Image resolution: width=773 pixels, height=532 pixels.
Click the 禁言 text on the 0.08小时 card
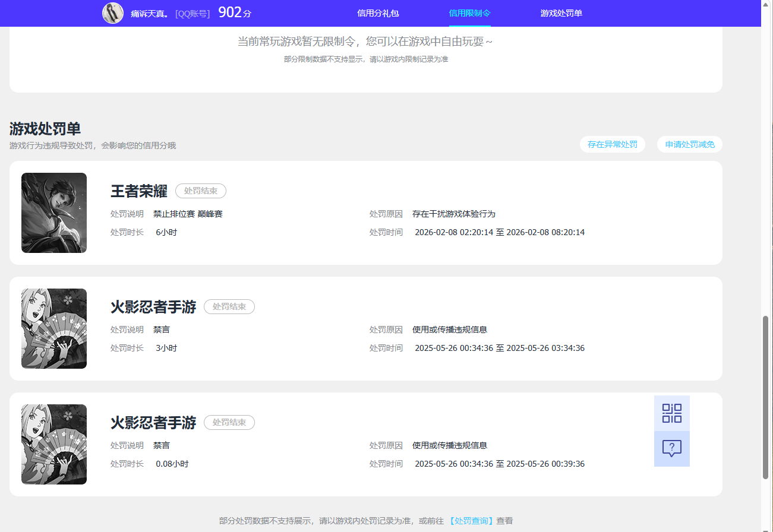click(162, 445)
